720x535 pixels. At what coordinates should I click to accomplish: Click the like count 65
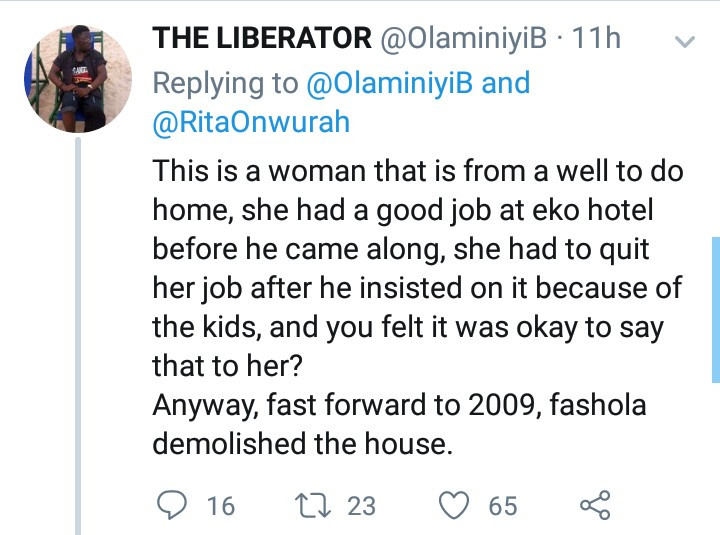coord(502,506)
